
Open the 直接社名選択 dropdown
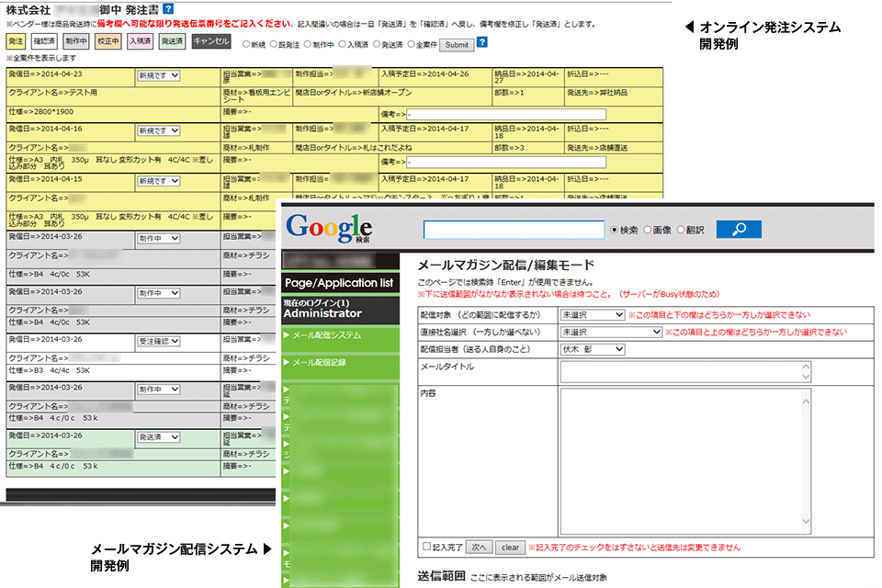pyautogui.click(x=611, y=332)
